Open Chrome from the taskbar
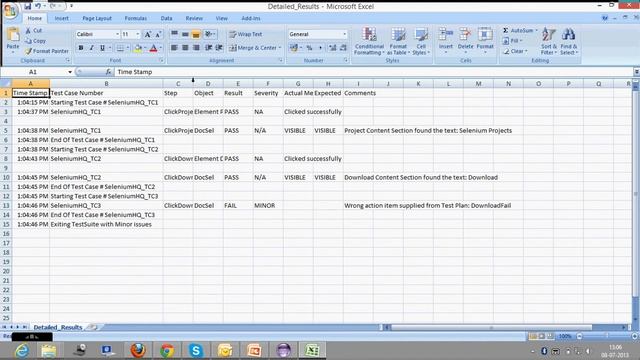The height and width of the screenshot is (360, 640). [167, 350]
